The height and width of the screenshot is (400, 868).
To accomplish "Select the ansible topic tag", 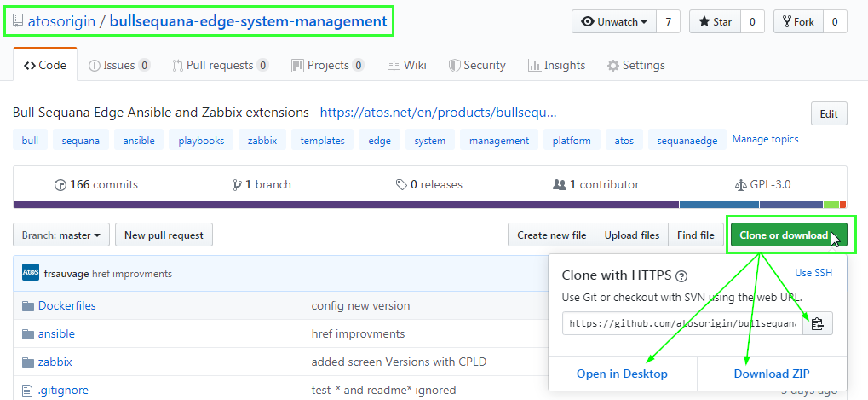I will tap(139, 140).
